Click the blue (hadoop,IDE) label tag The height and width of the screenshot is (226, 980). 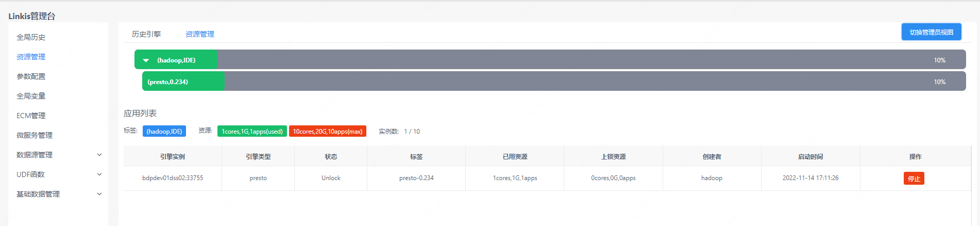tap(164, 132)
